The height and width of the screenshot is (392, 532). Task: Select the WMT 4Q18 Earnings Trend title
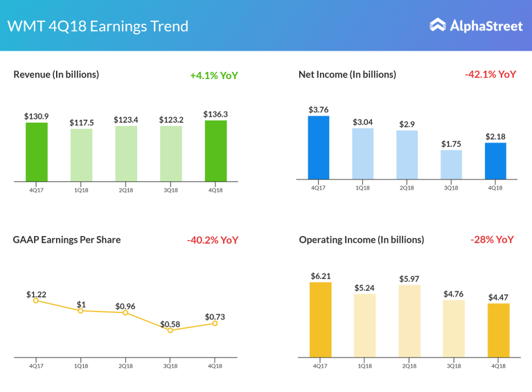pos(98,26)
